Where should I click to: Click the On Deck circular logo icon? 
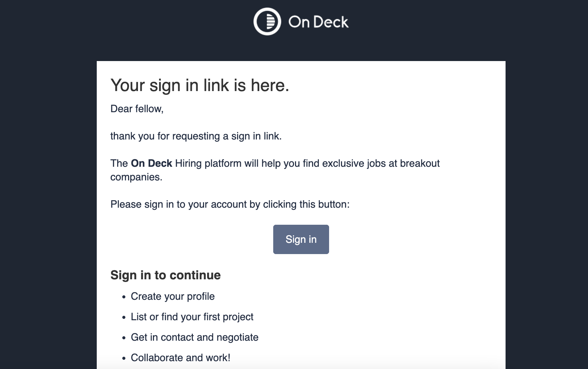coord(267,21)
